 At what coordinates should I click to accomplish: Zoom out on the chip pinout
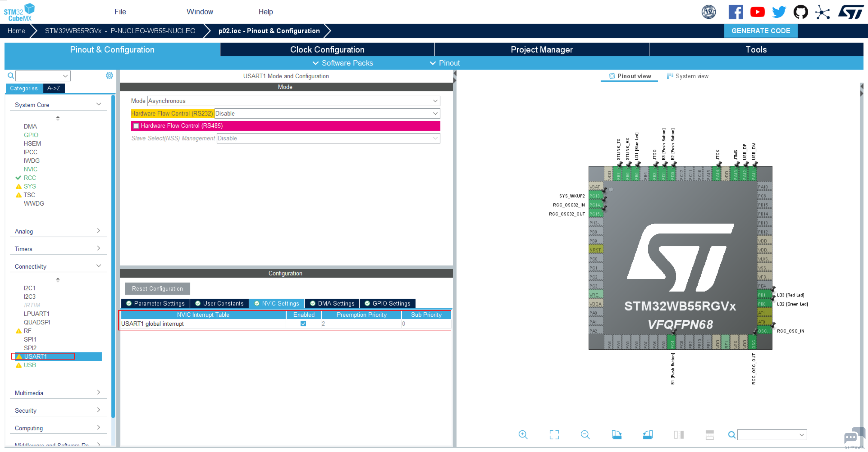pos(585,435)
